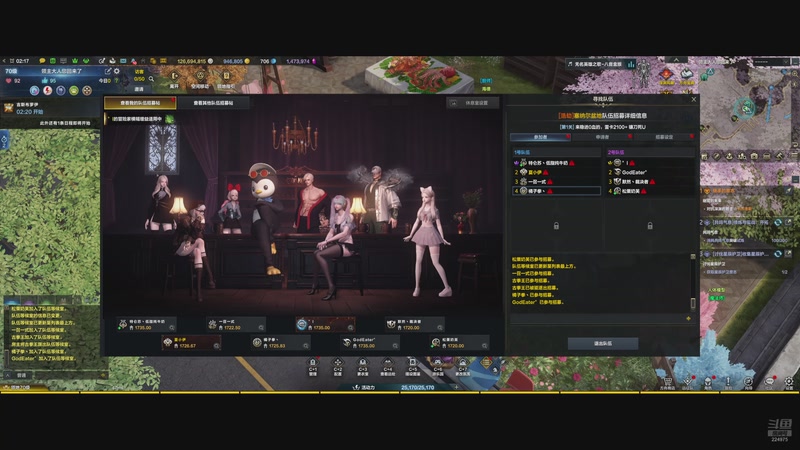800x450 pixels.
Task: Select the 申请者 tab
Action: (x=602, y=137)
